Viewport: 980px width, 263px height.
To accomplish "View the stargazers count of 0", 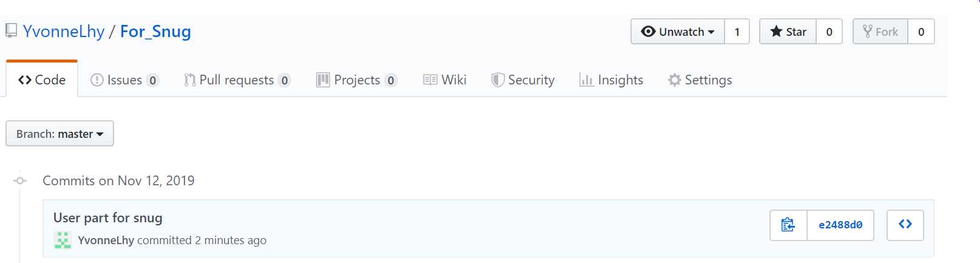I will 829,32.
